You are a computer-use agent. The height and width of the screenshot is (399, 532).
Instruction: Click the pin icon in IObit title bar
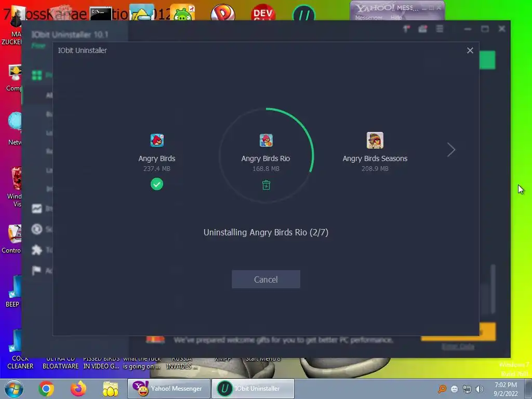(406, 29)
